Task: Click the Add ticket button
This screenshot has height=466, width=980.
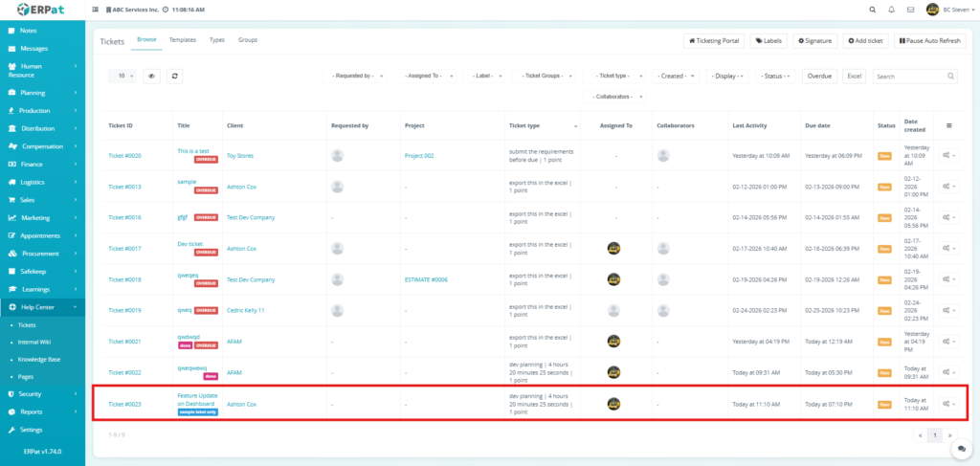Action: point(865,41)
